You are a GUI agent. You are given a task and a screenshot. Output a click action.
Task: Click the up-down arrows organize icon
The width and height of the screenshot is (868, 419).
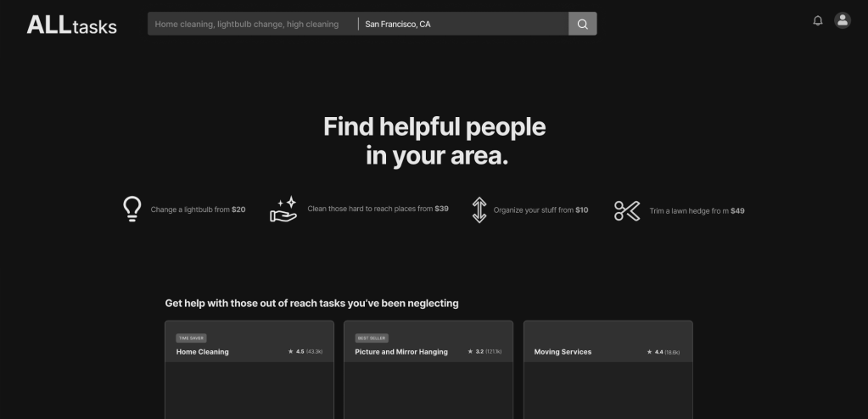point(479,209)
